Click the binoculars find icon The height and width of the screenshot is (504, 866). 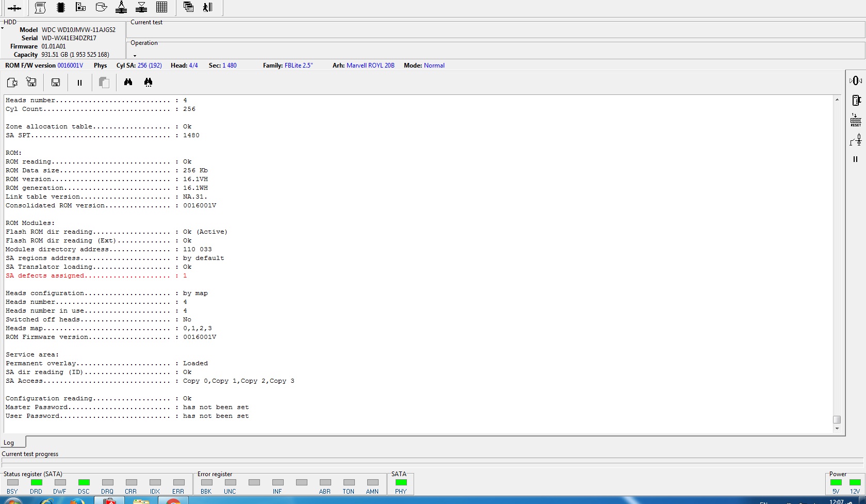(128, 82)
